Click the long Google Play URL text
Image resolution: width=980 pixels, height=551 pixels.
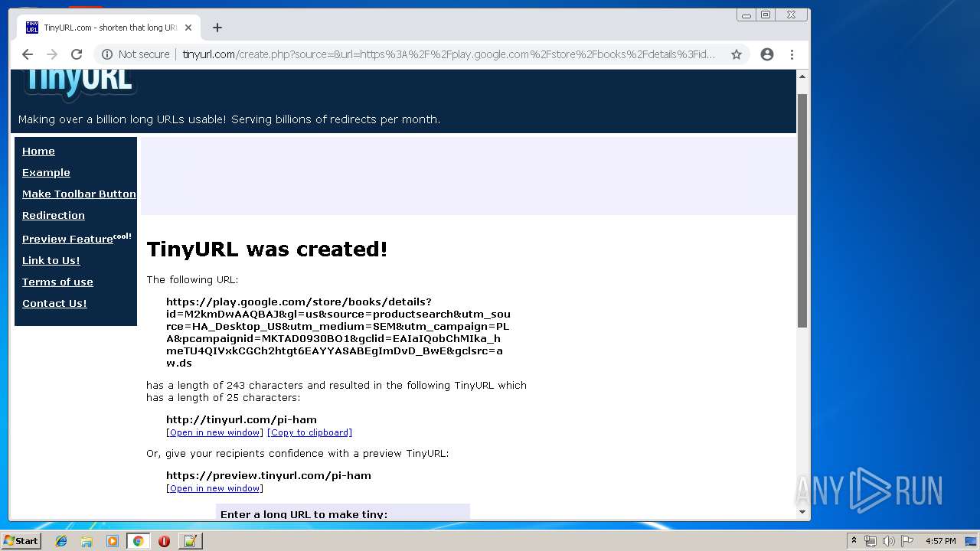338,332
